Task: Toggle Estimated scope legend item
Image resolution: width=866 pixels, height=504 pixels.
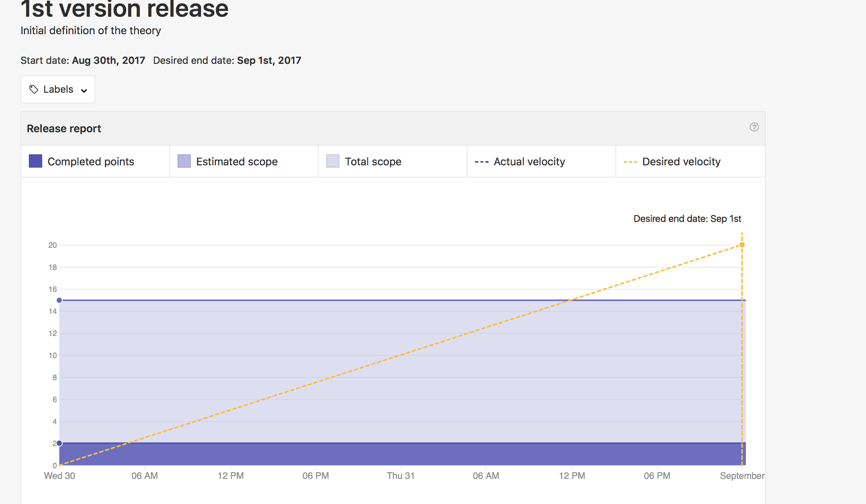Action: (x=244, y=162)
